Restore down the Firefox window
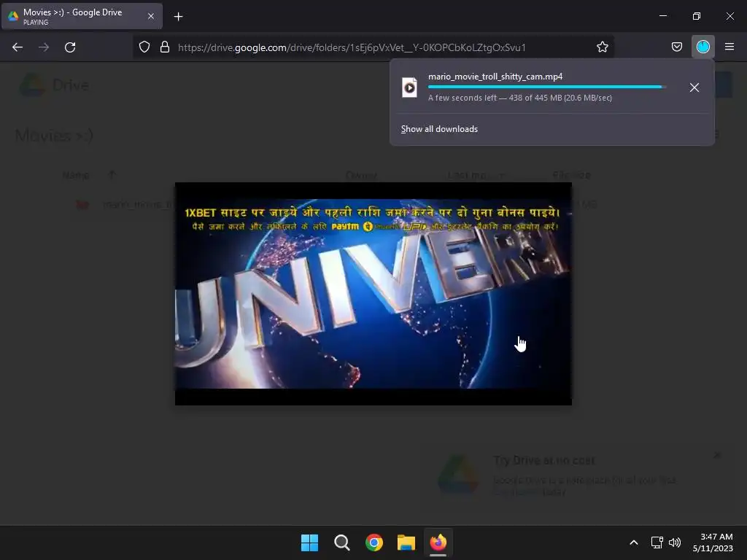This screenshot has height=560, width=747. (x=697, y=16)
